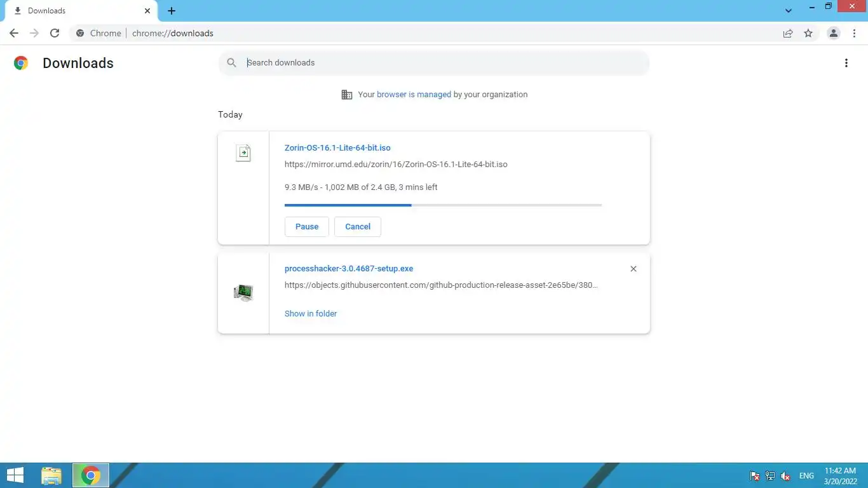The height and width of the screenshot is (488, 868).
Task: Open a new tab with plus button
Action: pos(172,11)
